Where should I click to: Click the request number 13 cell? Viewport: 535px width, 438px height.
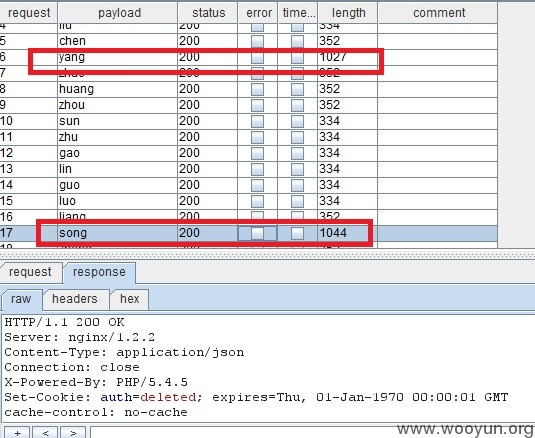click(x=29, y=169)
